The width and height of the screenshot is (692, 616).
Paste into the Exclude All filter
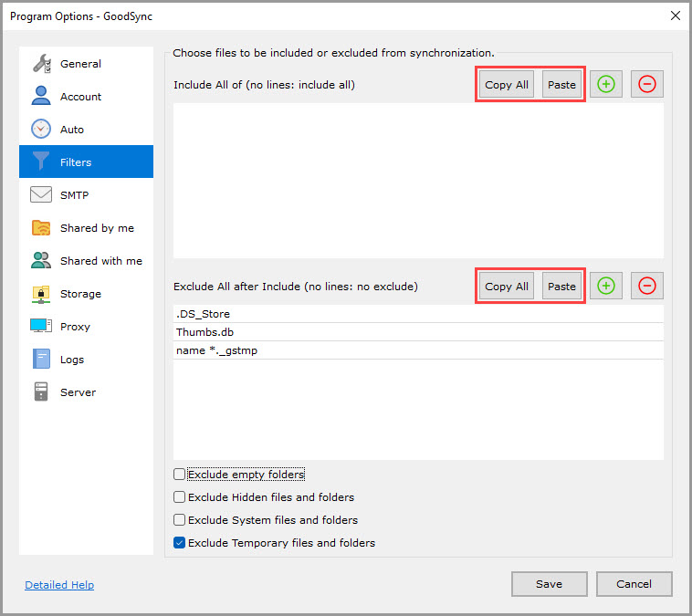[x=561, y=286]
